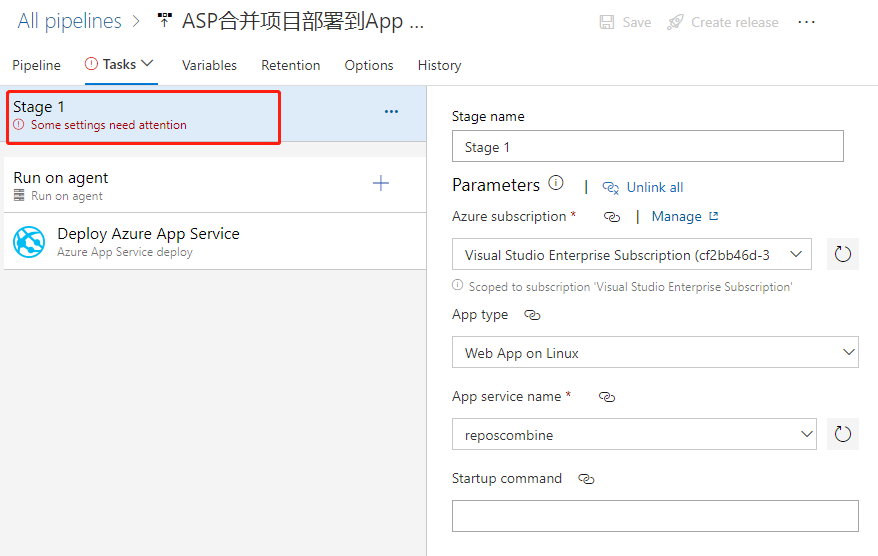Expand the Tasks tab dropdown chevron
Viewport: 878px width, 556px height.
click(x=147, y=63)
